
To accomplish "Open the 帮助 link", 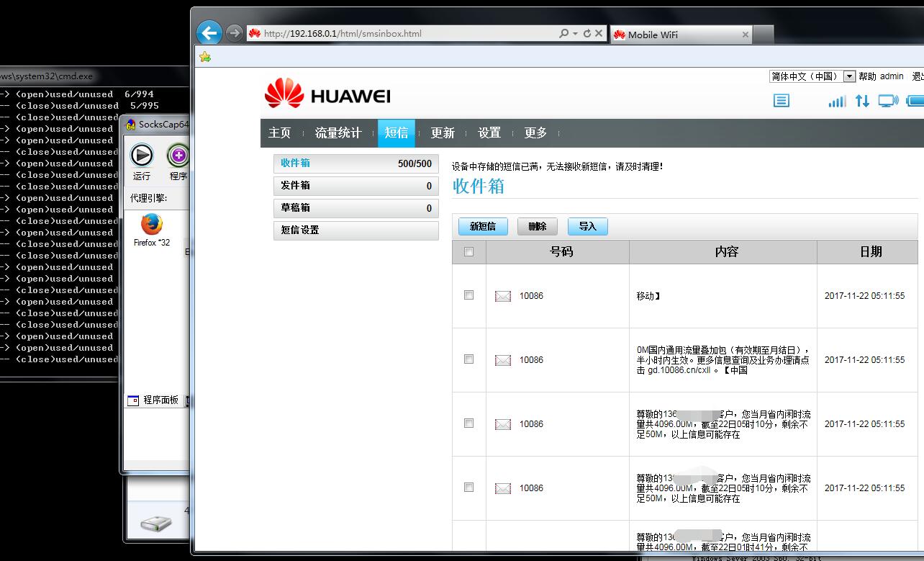I will 868,76.
